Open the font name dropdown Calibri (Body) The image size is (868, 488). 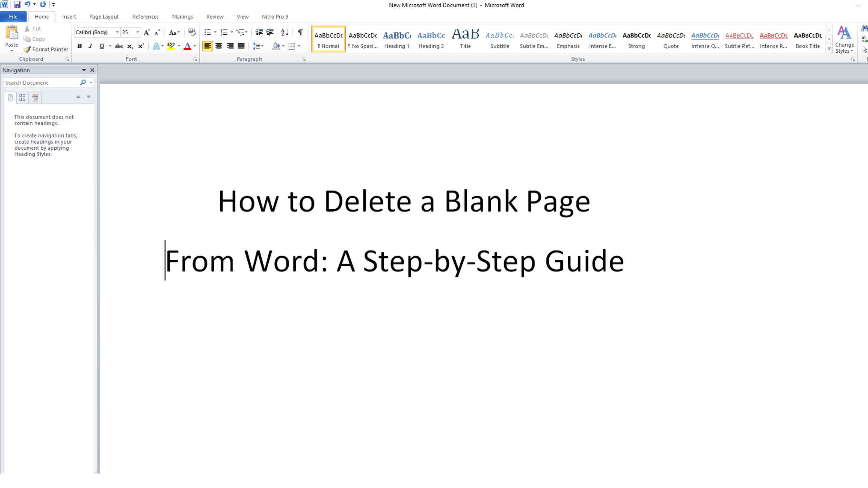[x=117, y=33]
